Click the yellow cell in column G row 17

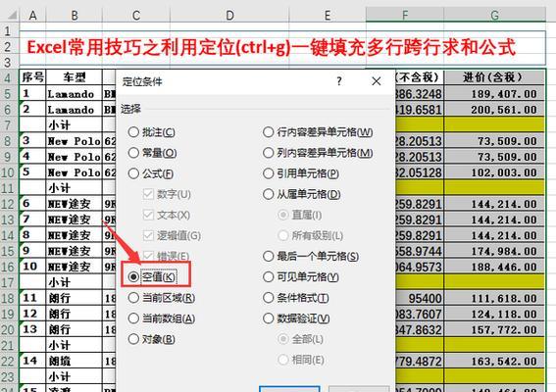(494, 282)
